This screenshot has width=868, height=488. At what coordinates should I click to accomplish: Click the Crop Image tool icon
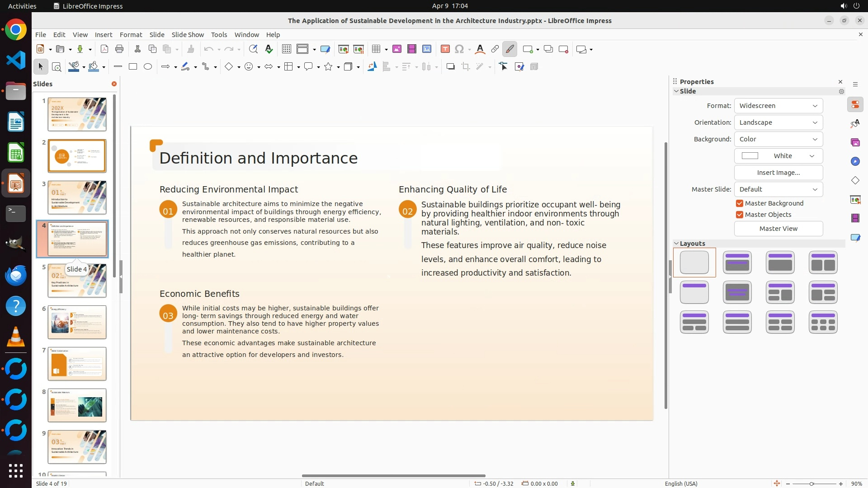[x=466, y=67]
